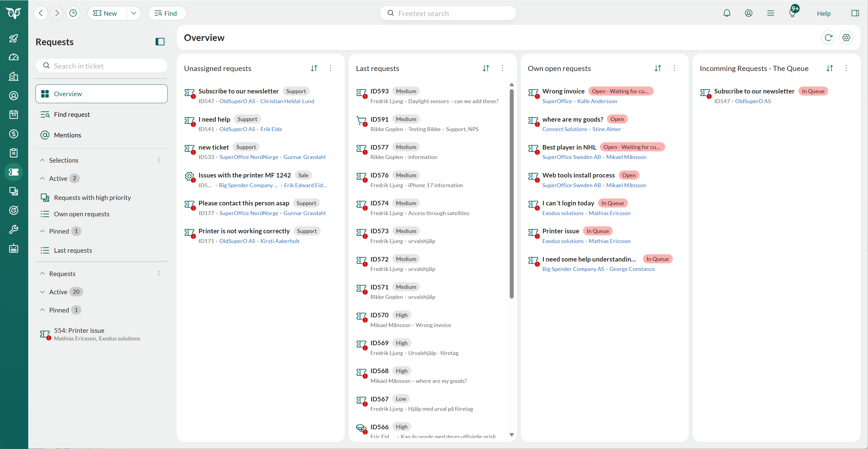Image resolution: width=868 pixels, height=449 pixels.
Task: Select the Overview navigation item
Action: 101,93
